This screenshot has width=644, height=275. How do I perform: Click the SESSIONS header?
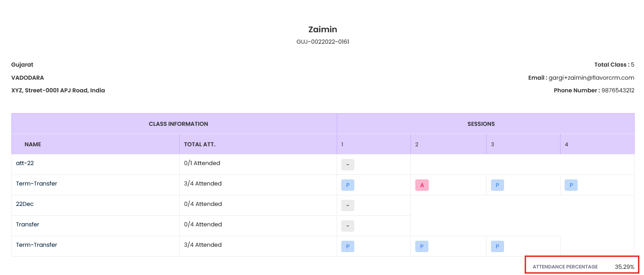pyautogui.click(x=481, y=124)
